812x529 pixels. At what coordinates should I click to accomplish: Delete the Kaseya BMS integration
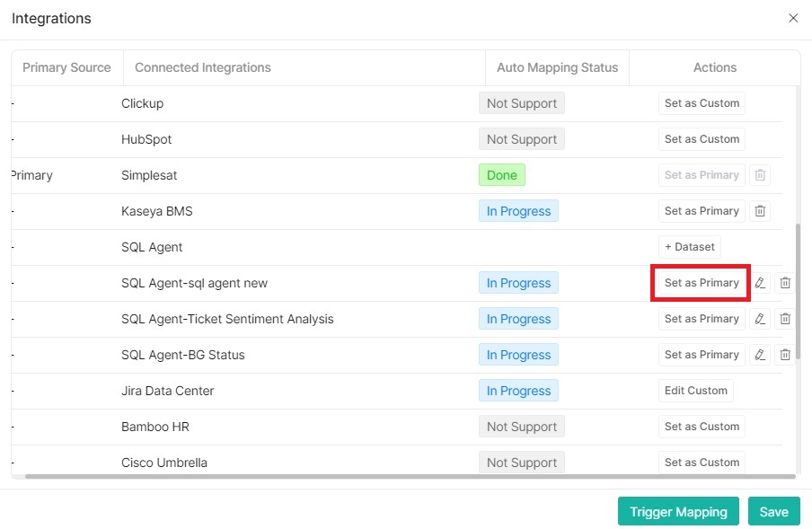pos(760,210)
